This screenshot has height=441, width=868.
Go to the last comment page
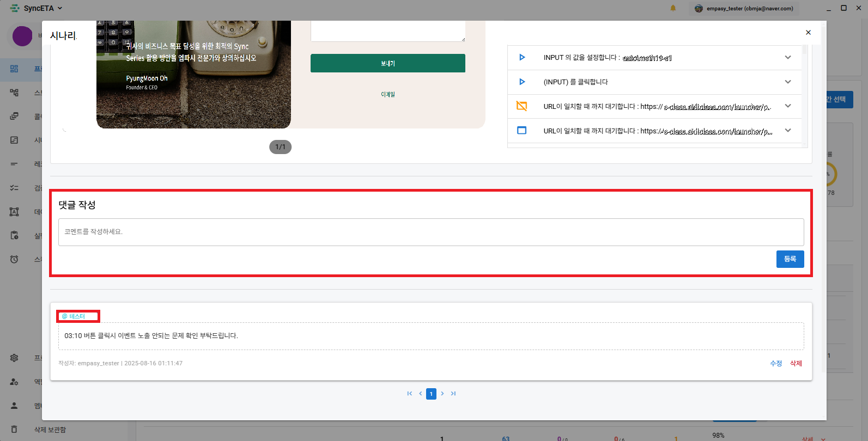point(453,394)
